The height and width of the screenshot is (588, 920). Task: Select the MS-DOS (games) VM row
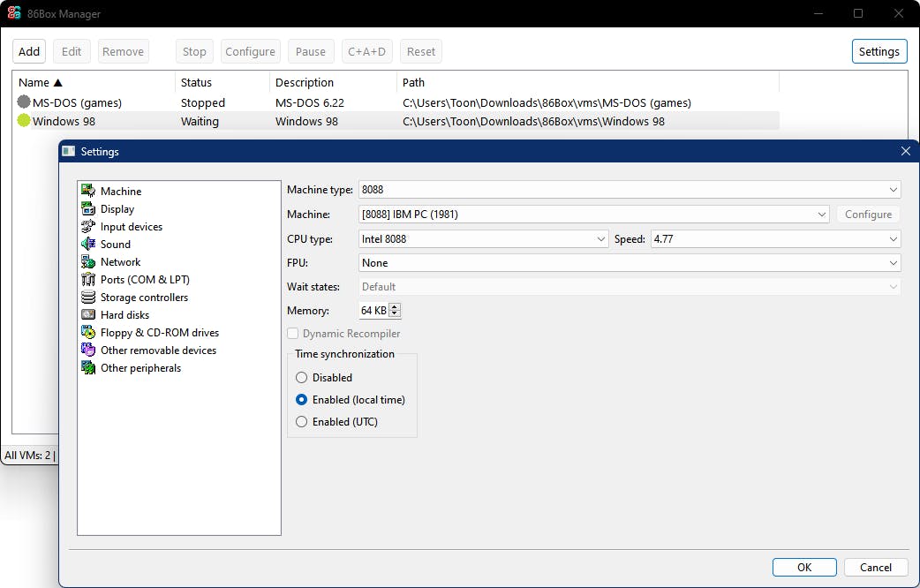point(396,102)
